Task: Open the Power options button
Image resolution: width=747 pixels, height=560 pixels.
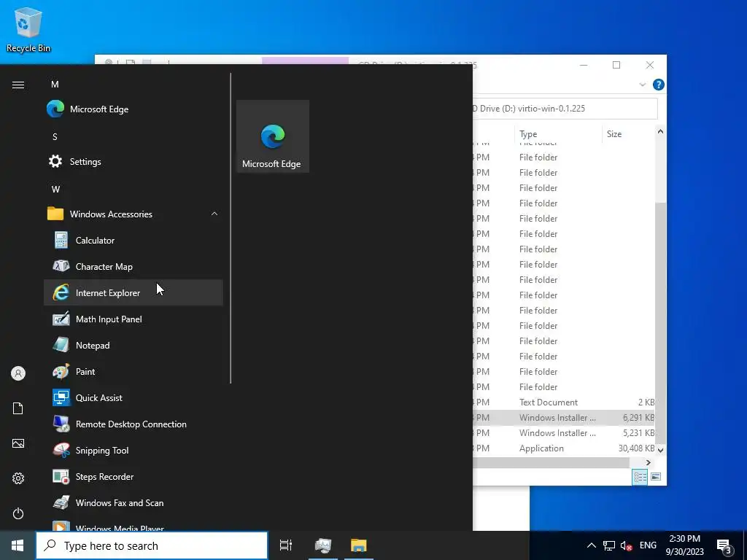Action: [18, 513]
